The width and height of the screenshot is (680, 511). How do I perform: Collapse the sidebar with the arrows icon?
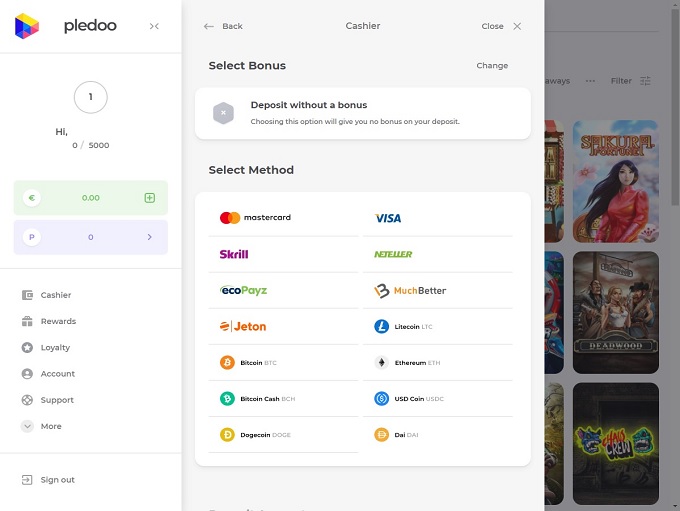tap(154, 26)
